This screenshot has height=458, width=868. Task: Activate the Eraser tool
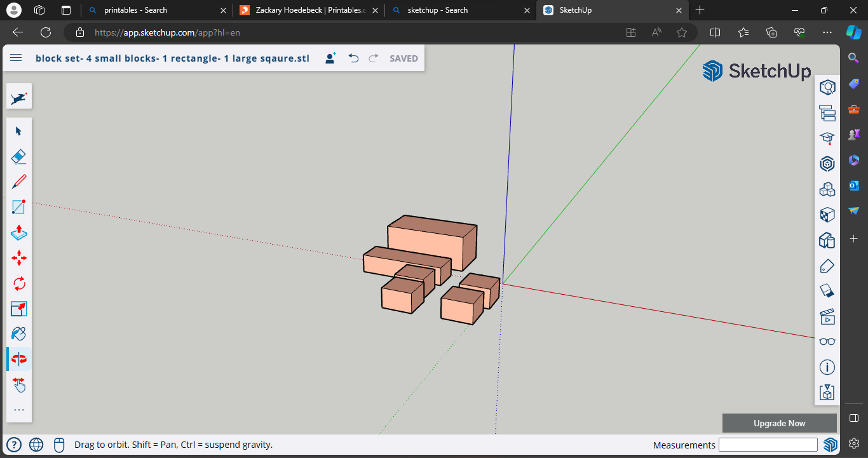click(18, 156)
